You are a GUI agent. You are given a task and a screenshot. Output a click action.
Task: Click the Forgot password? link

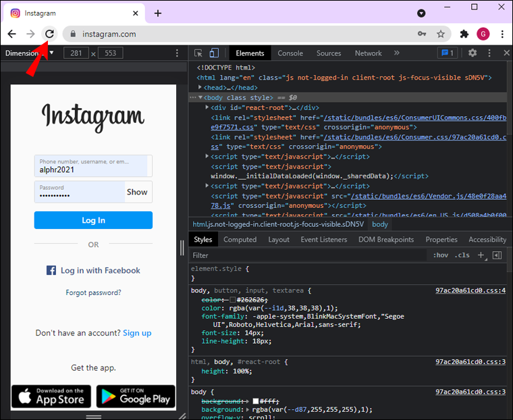pos(93,292)
